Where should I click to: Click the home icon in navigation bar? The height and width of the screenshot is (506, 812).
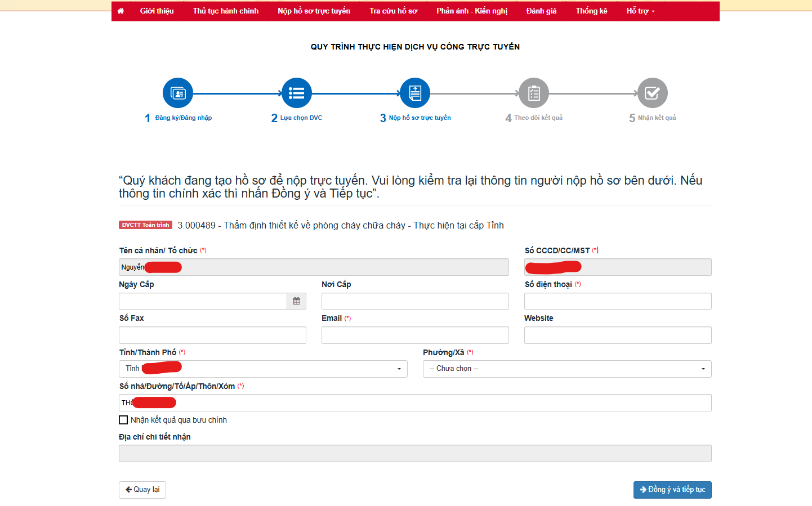[x=121, y=11]
